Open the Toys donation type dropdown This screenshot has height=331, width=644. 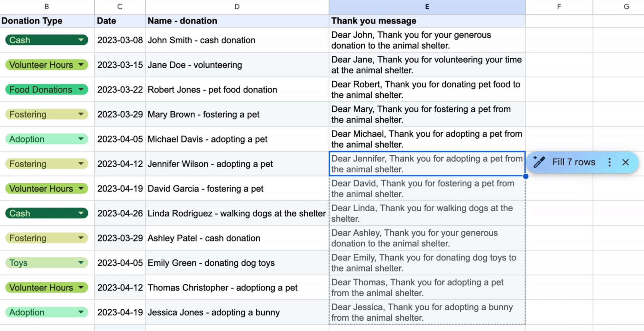pyautogui.click(x=81, y=263)
